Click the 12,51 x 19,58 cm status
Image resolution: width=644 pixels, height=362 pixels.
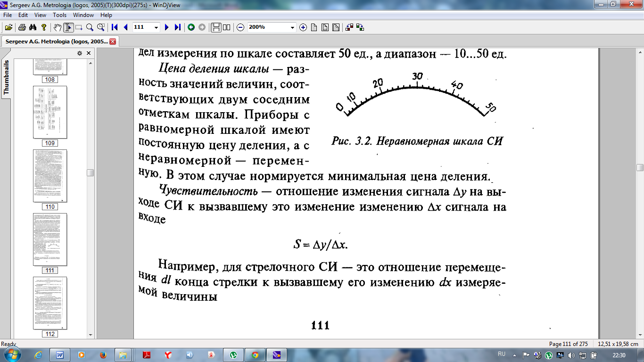coord(618,344)
